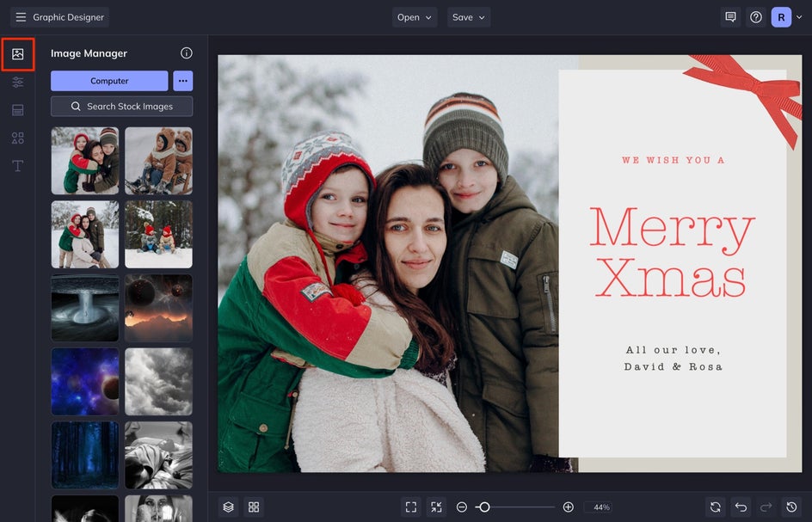Expand the Open dropdown
The height and width of the screenshot is (522, 812).
(x=415, y=17)
